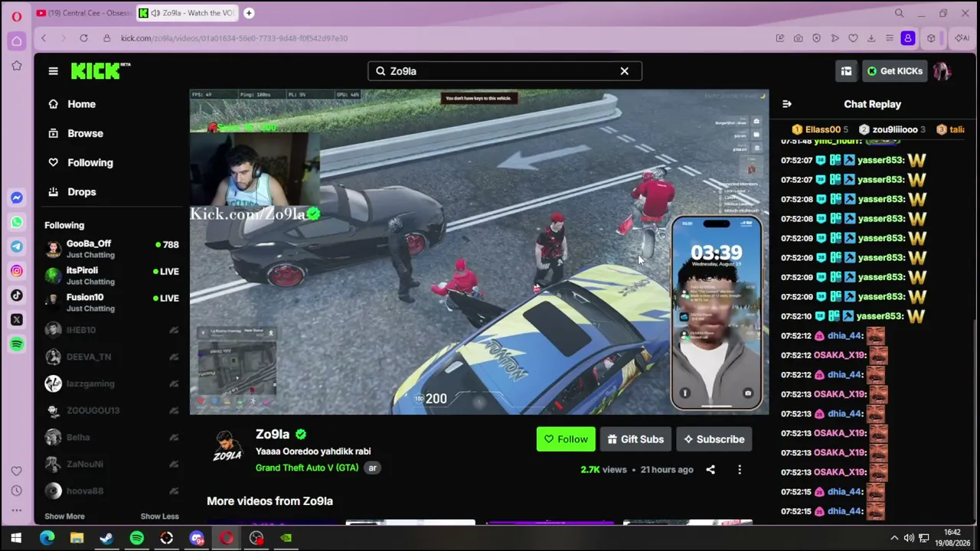The width and height of the screenshot is (980, 551).
Task: Open offline channel DEEVA_TN
Action: pyautogui.click(x=112, y=357)
